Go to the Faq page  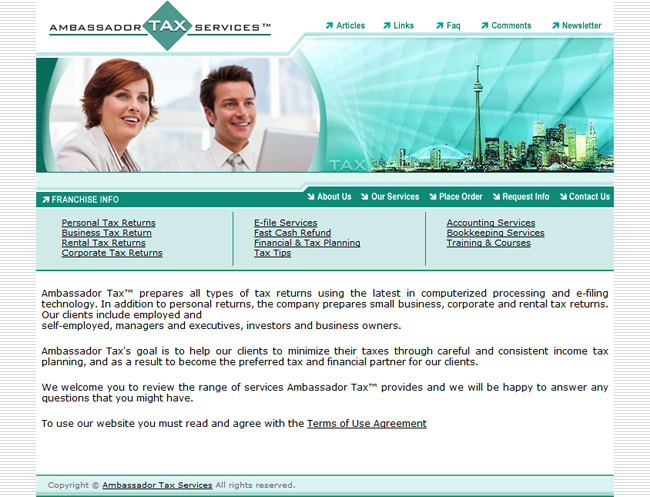pos(453,26)
